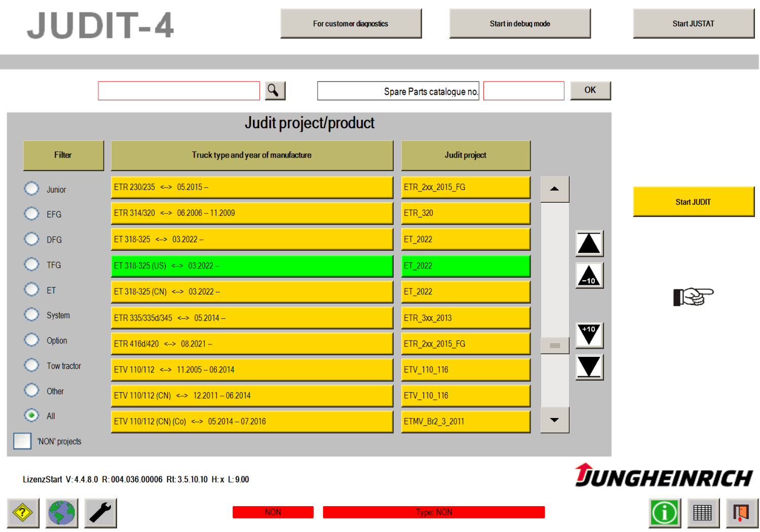
Task: Open the grid keypad icon
Action: click(x=703, y=513)
